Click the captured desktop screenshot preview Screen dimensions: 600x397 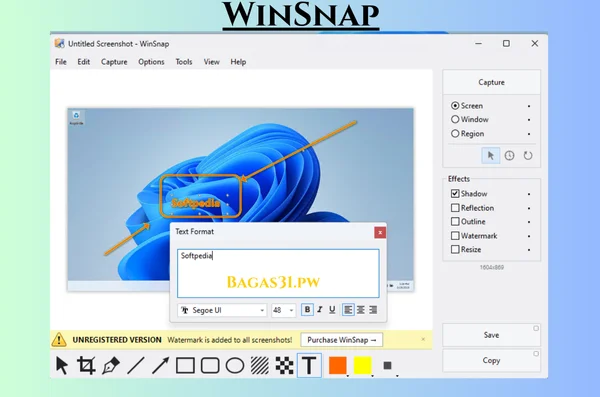pyautogui.click(x=241, y=199)
